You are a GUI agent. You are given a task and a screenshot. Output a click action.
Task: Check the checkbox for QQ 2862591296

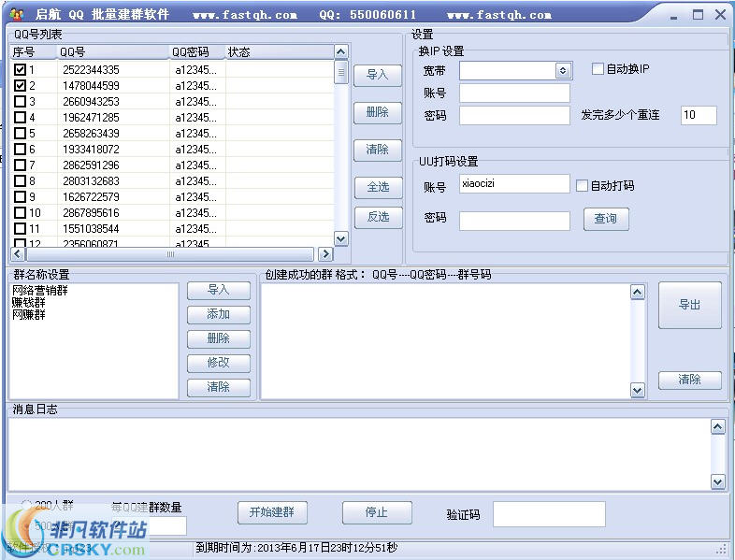click(x=20, y=165)
